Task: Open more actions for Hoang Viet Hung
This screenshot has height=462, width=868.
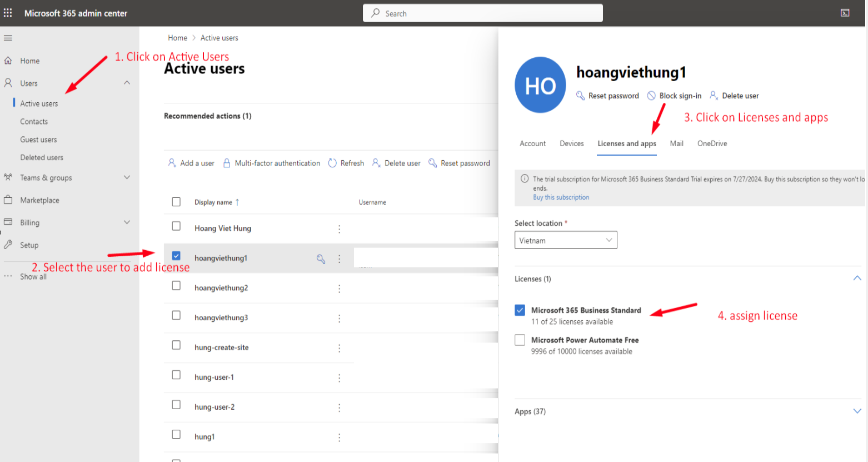Action: 339,229
